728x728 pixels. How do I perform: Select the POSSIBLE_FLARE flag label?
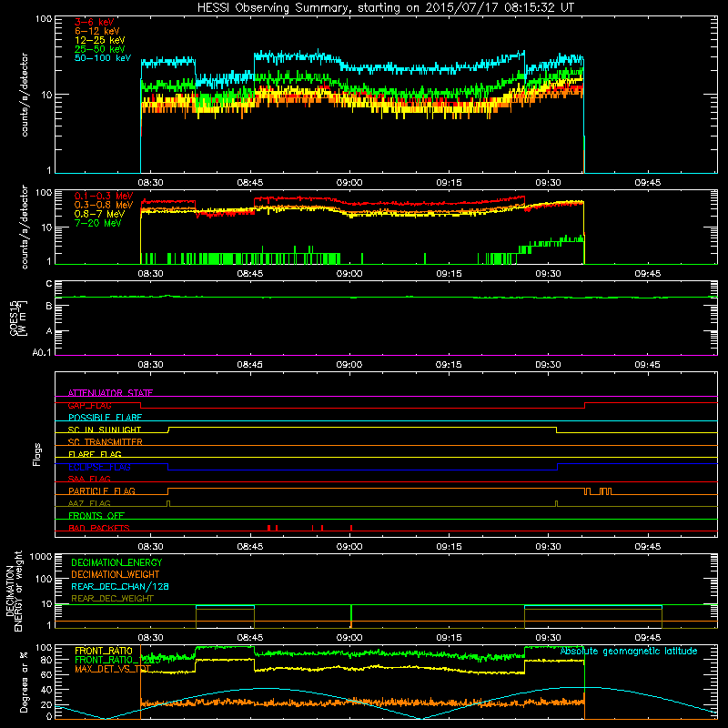(x=105, y=418)
